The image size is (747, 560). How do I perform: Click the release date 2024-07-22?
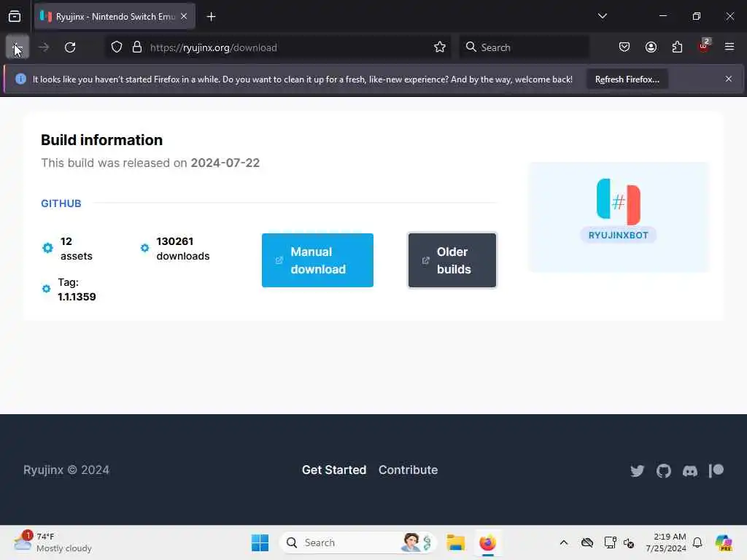pyautogui.click(x=225, y=163)
